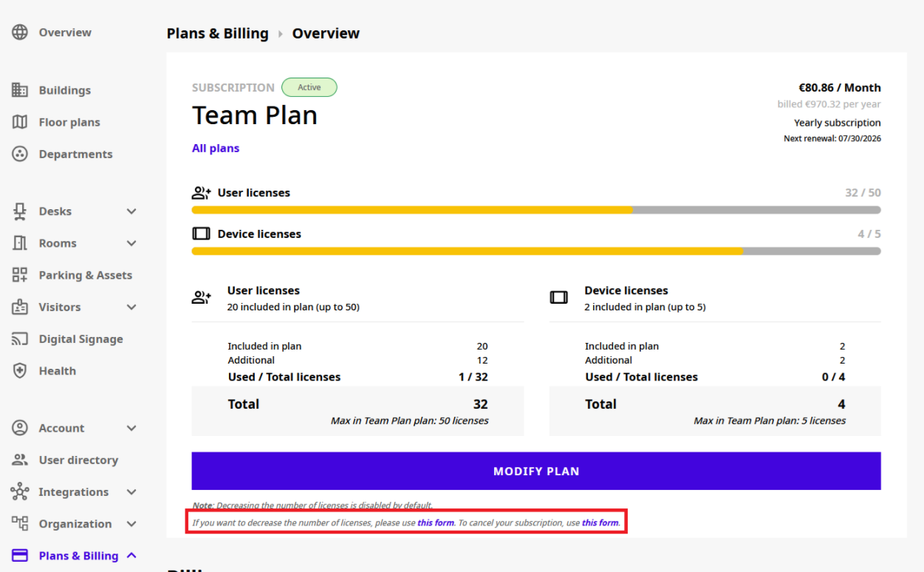The image size is (924, 572).
Task: Open the Health section label
Action: pos(58,371)
